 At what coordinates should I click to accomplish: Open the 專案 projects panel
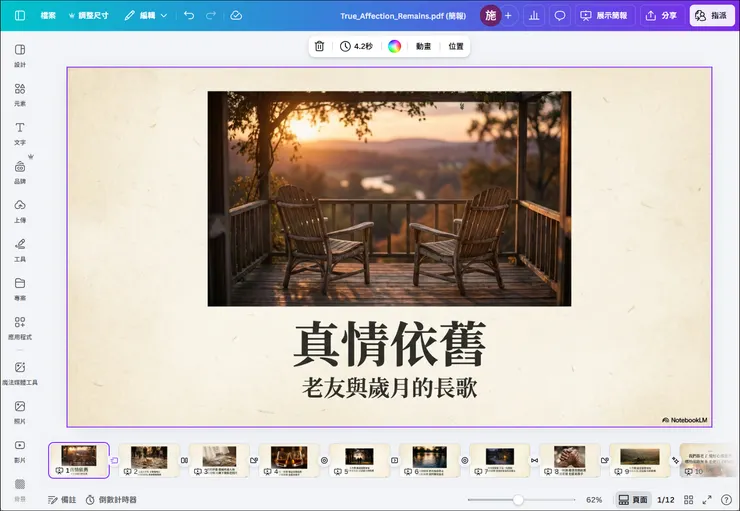20,289
